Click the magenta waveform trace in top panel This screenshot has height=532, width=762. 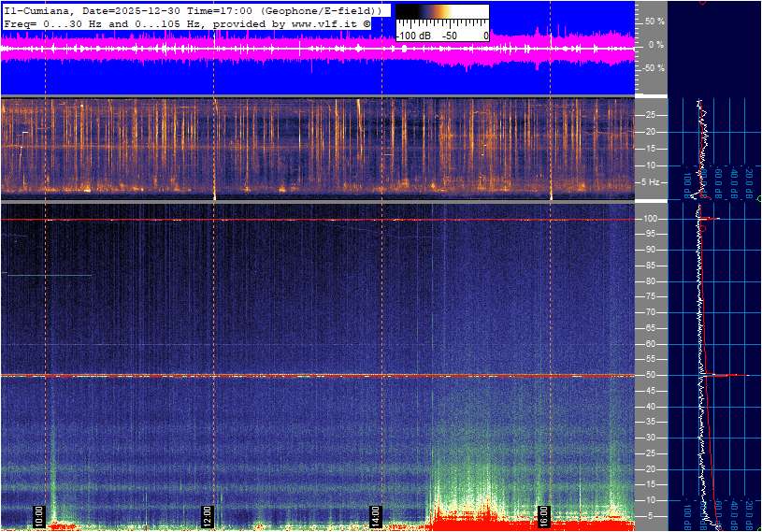(280, 49)
